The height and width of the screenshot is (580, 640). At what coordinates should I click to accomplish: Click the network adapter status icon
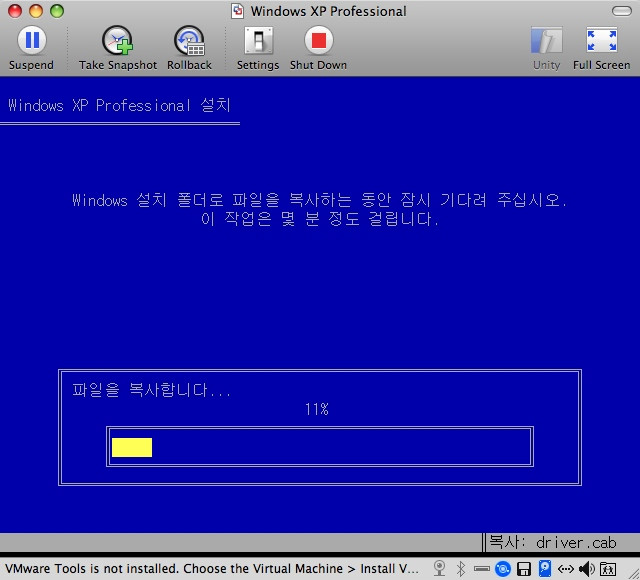(566, 569)
